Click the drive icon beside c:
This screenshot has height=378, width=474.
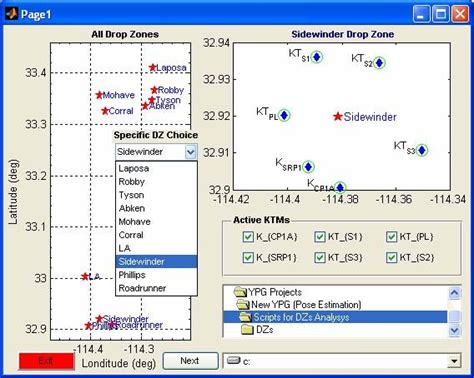tap(234, 360)
